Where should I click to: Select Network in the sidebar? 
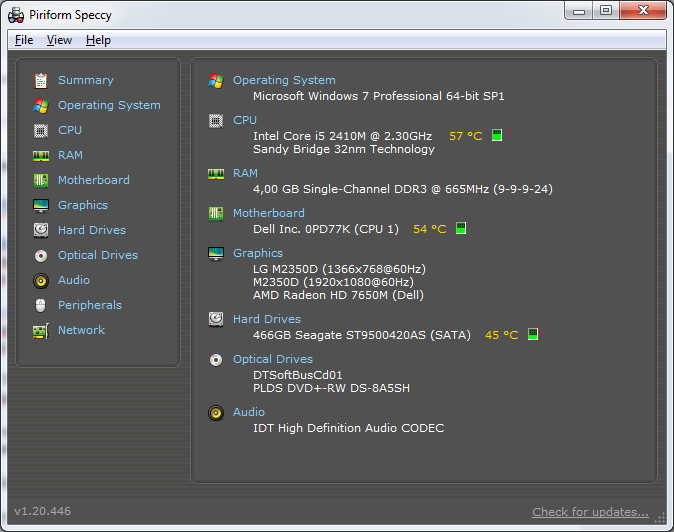(x=82, y=330)
